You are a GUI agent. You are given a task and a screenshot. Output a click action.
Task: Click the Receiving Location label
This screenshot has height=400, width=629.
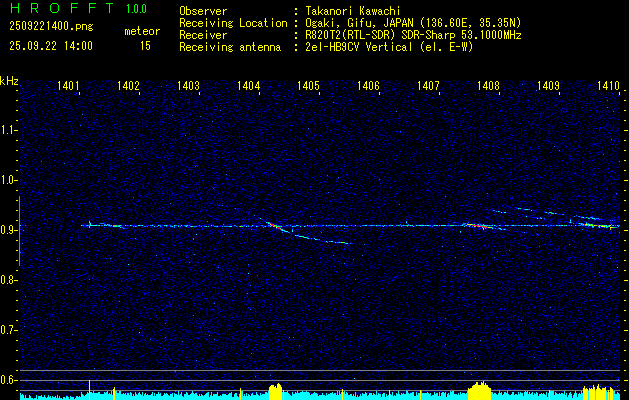pos(233,23)
